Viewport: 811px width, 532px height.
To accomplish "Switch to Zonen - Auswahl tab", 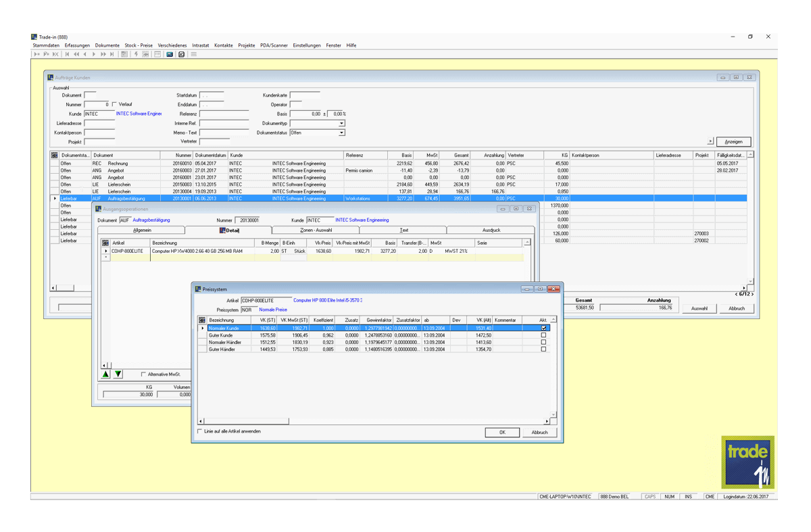I will [x=316, y=231].
